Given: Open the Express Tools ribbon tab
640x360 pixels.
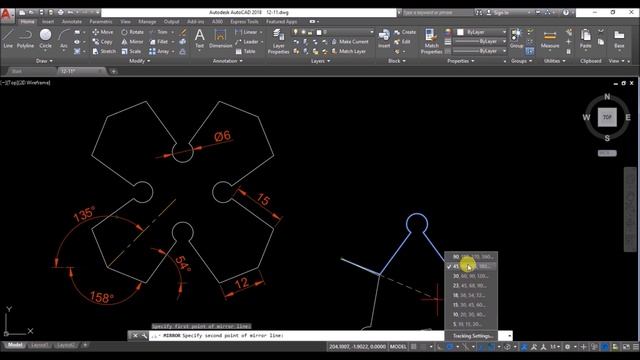Looking at the screenshot, I should (x=244, y=22).
